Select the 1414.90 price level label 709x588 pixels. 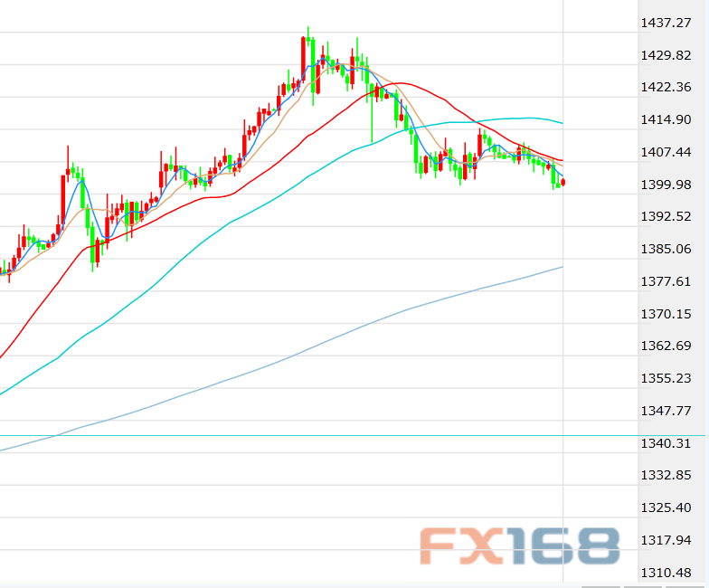click(665, 119)
